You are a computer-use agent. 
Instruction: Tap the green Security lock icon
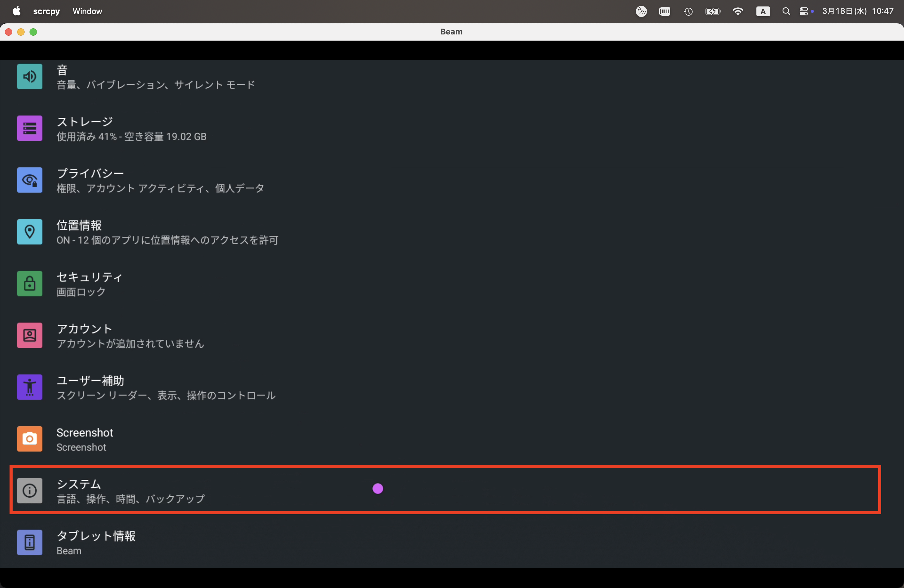30,284
